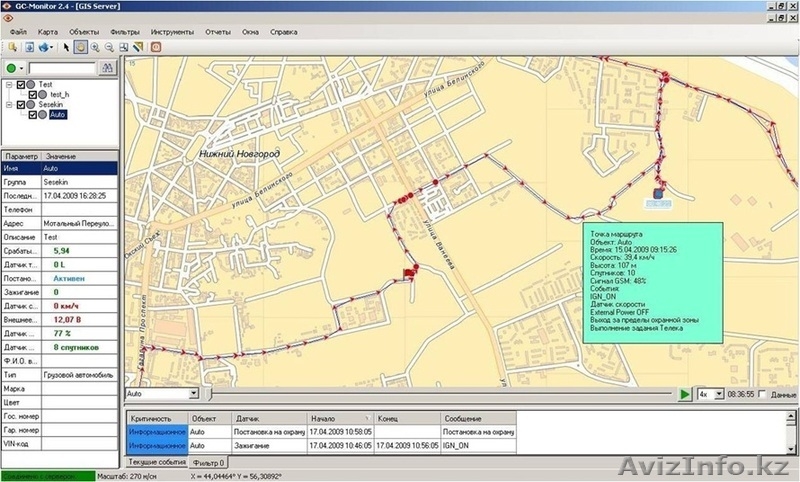
Task: Uncheck the Test group checkbox
Action: point(21,84)
